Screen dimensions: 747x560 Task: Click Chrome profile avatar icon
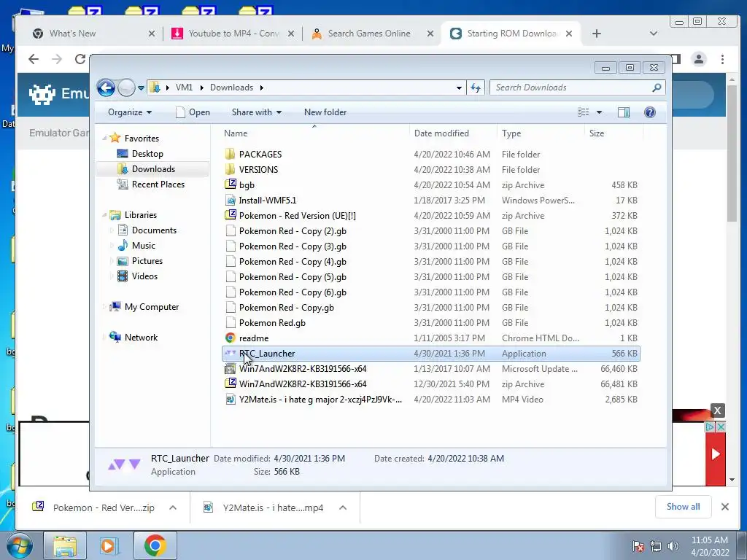point(699,59)
